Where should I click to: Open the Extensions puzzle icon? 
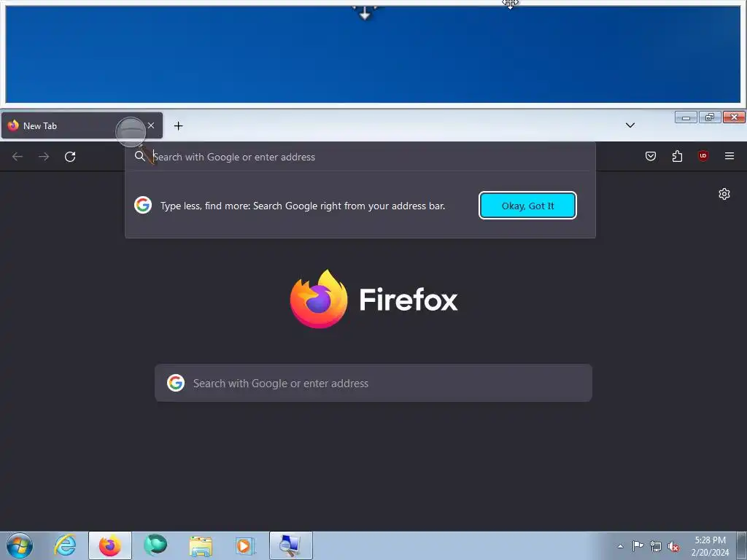pos(677,156)
